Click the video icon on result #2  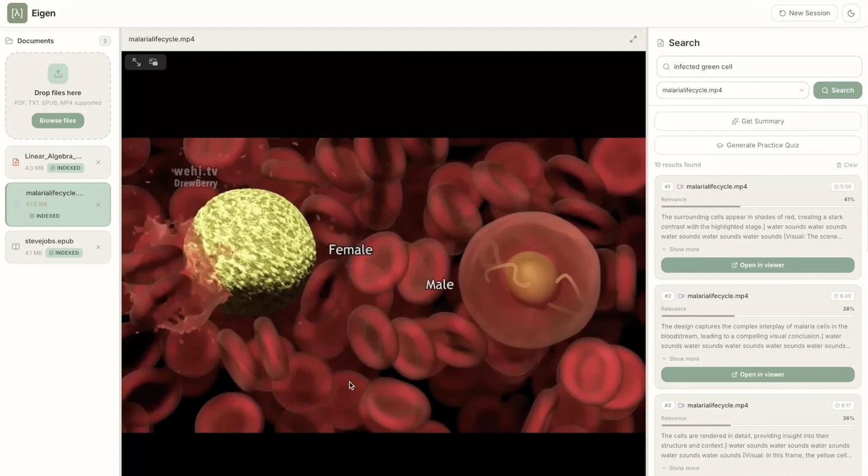pyautogui.click(x=681, y=296)
